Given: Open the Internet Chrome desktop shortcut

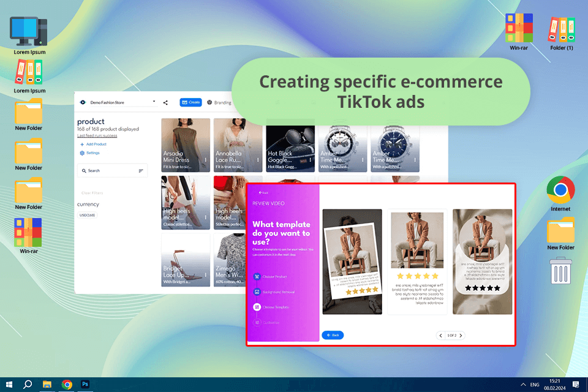Looking at the screenshot, I should point(560,194).
